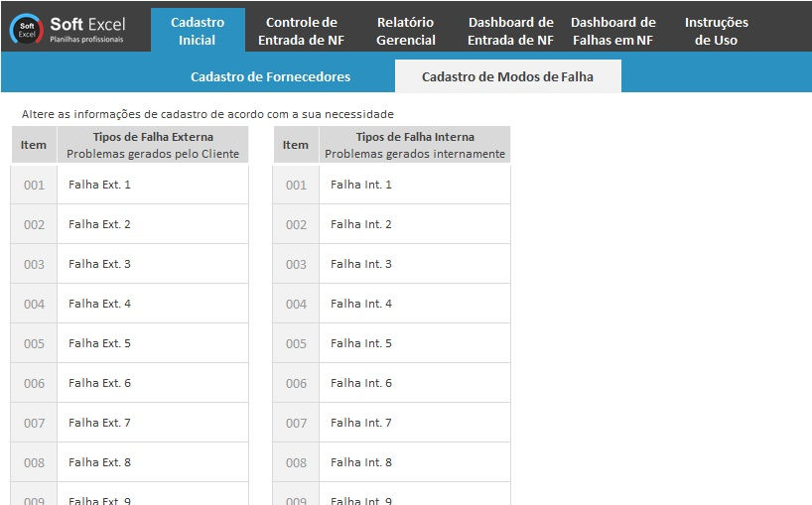
Task: Open the Relatório Gerencial tab
Action: pyautogui.click(x=405, y=31)
